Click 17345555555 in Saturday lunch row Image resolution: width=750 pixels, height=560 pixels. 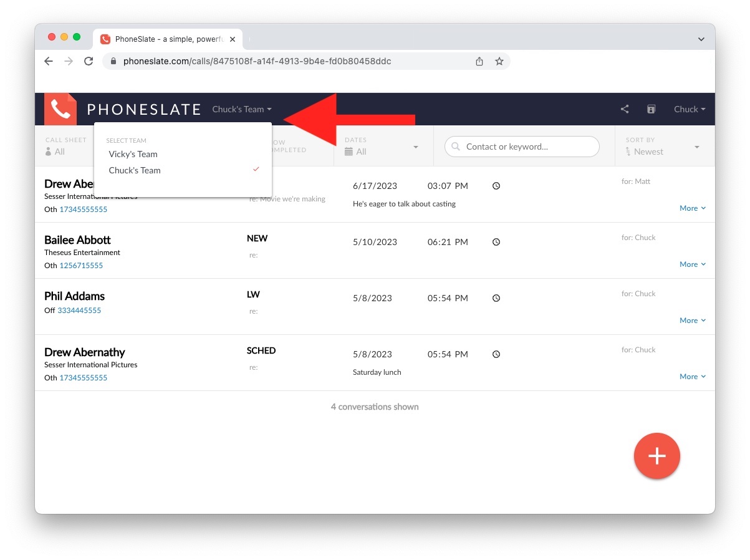[83, 378]
